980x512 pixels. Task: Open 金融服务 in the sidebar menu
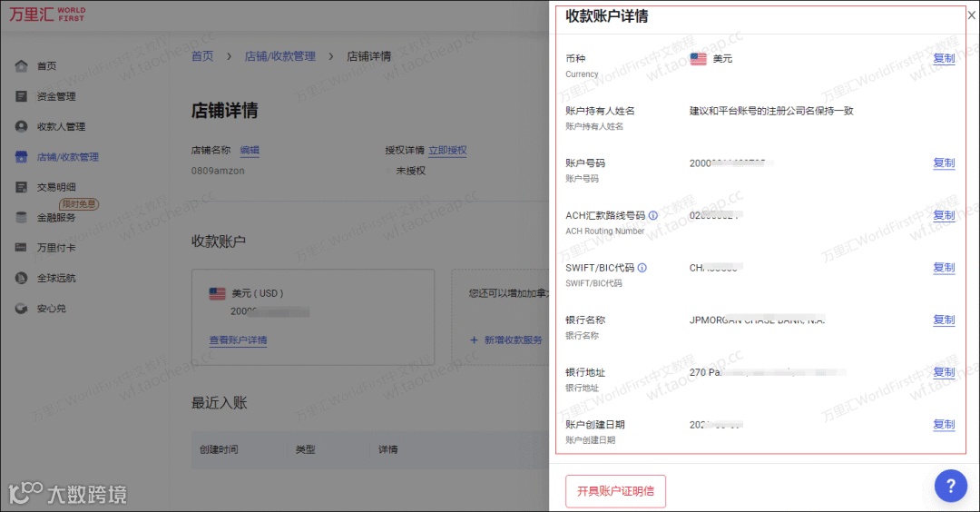[x=56, y=218]
